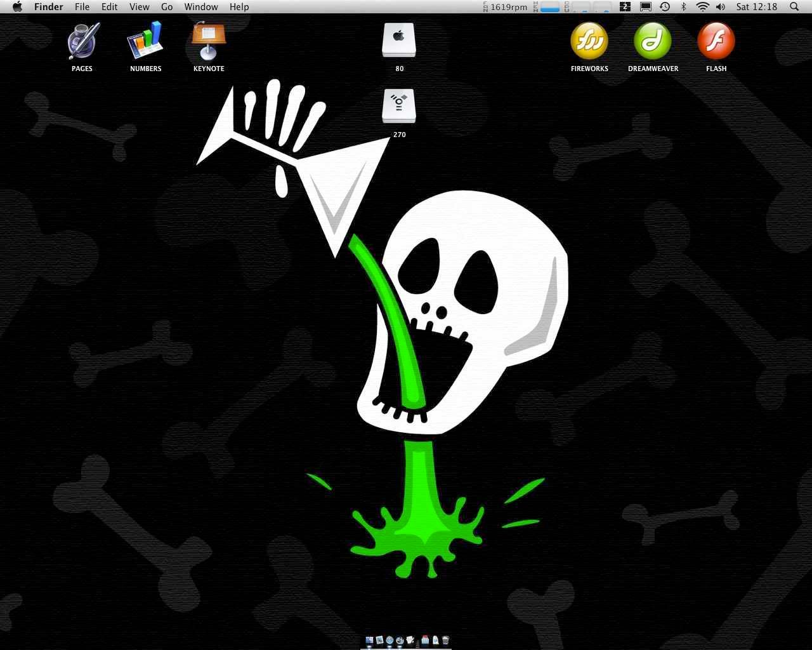812x650 pixels.
Task: Open the Numbers desktop icon
Action: pos(145,42)
